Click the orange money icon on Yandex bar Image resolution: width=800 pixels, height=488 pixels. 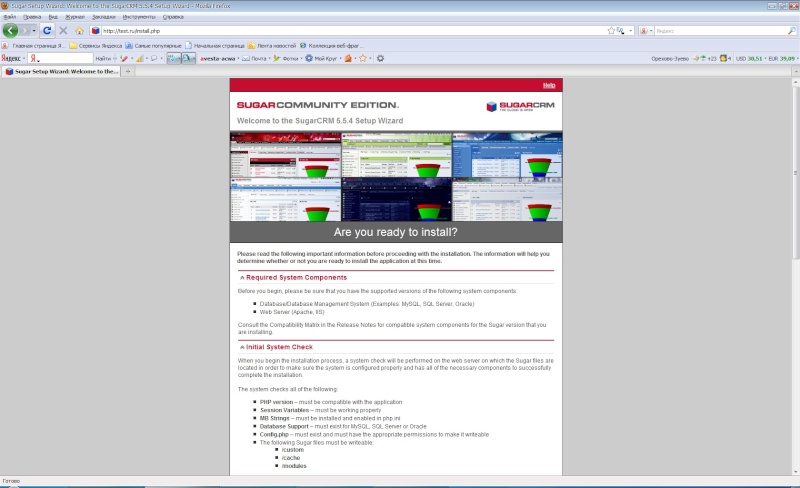point(348,58)
